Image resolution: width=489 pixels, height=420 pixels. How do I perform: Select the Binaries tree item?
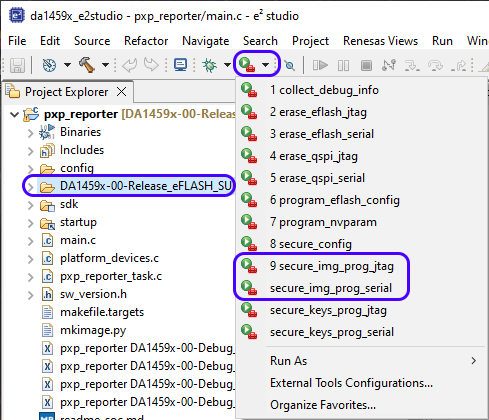coord(80,132)
